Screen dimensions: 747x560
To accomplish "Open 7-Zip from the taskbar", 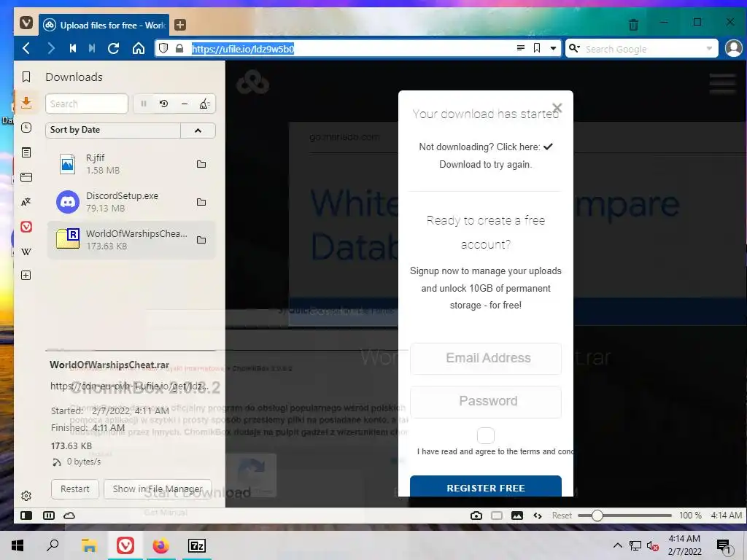I will (x=197, y=545).
